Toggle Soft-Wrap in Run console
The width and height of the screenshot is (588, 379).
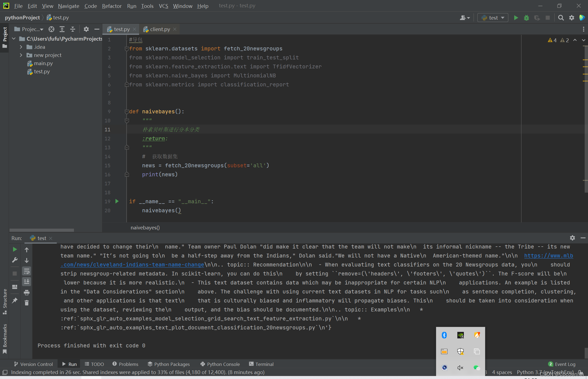coord(27,271)
